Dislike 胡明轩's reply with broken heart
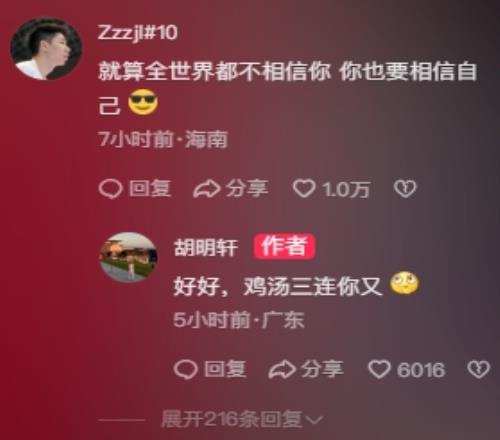This screenshot has height=440, width=500. [479, 370]
